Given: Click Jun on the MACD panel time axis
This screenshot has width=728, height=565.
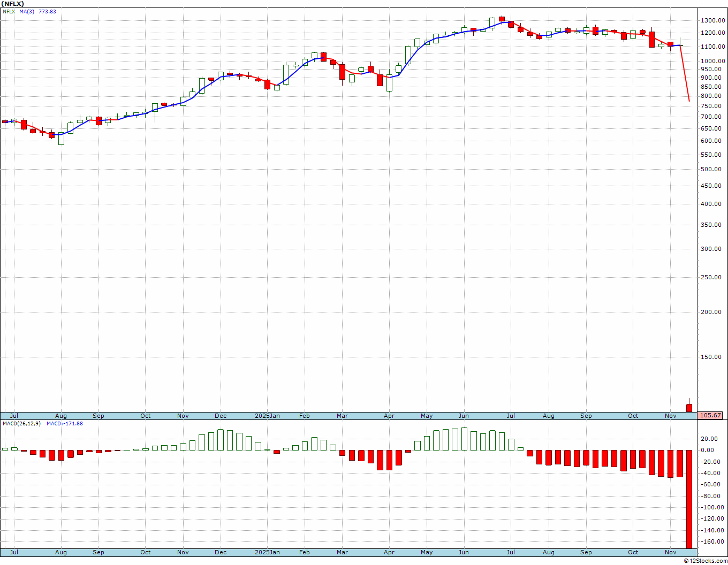Looking at the screenshot, I should [x=464, y=552].
